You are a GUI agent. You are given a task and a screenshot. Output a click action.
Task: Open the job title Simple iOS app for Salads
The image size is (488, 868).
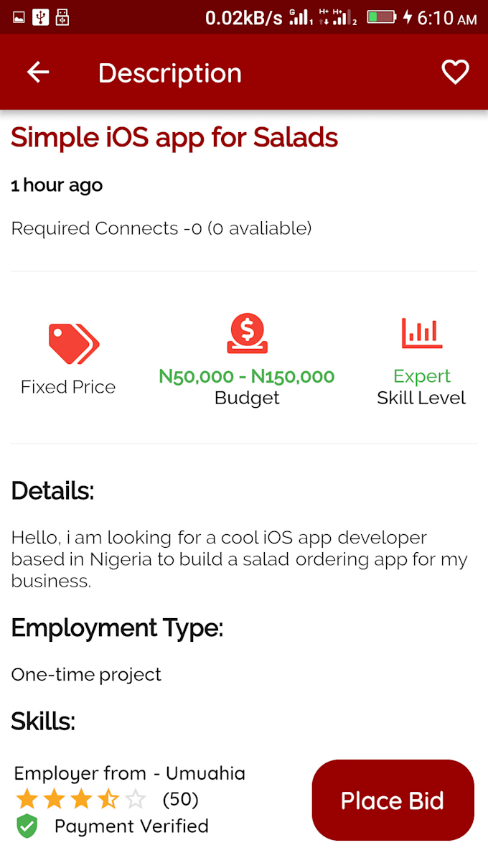(x=173, y=137)
